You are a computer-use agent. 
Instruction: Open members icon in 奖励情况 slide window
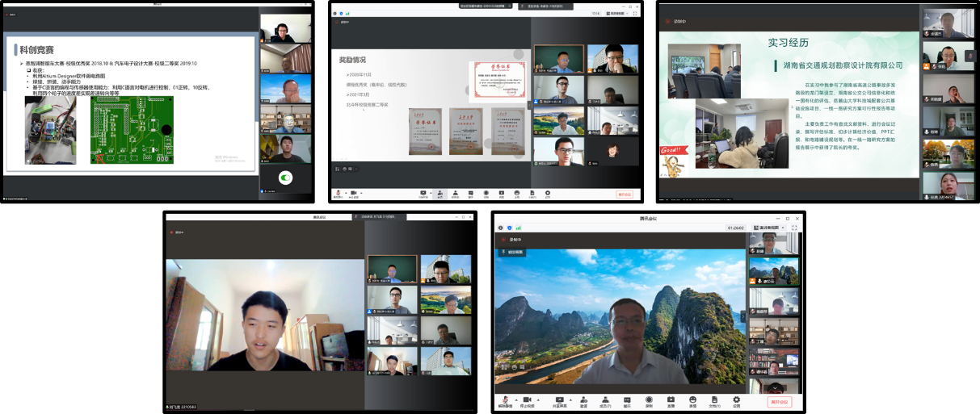(455, 194)
